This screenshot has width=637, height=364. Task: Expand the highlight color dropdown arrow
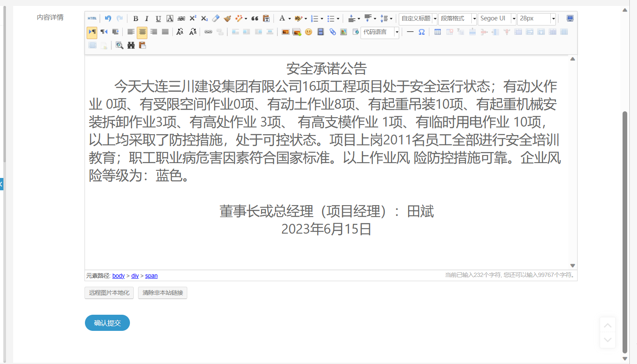306,19
